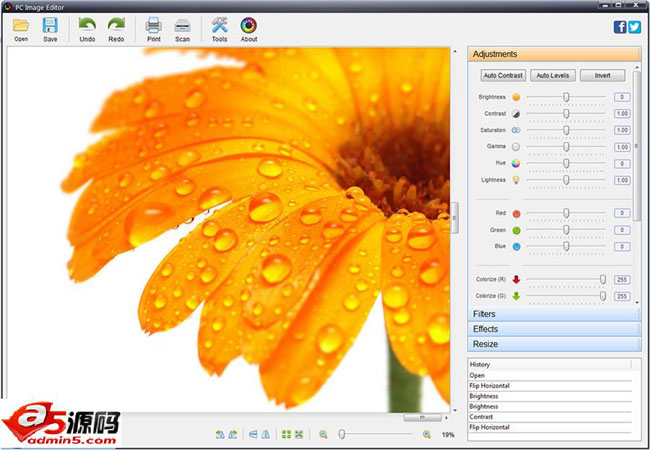Image resolution: width=650 pixels, height=450 pixels.
Task: Click the Blue channel circle icon
Action: tap(516, 247)
